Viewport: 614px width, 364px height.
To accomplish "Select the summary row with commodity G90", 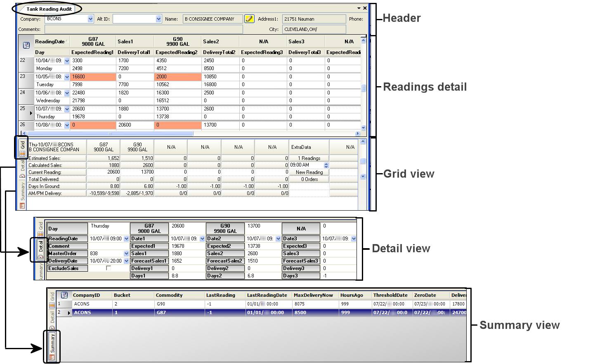I will tap(261, 304).
